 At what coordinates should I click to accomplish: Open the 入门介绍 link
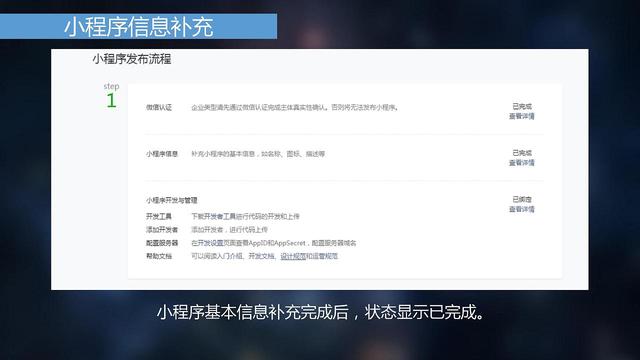tap(230, 256)
